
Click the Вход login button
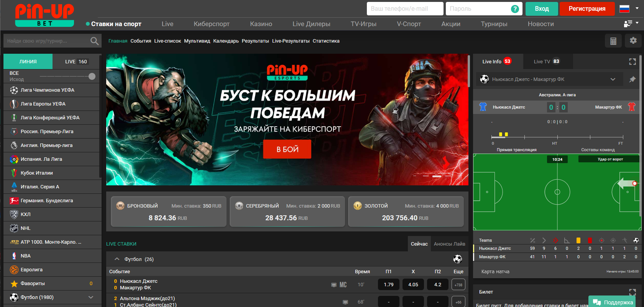point(542,9)
